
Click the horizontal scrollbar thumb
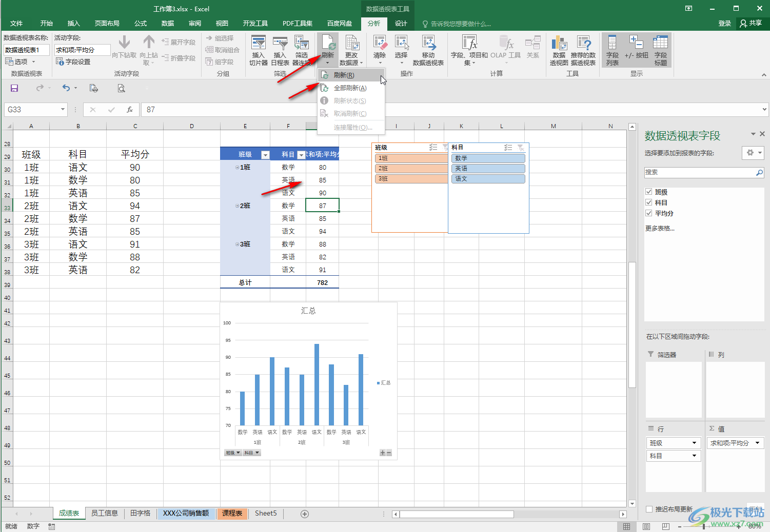coord(457,514)
